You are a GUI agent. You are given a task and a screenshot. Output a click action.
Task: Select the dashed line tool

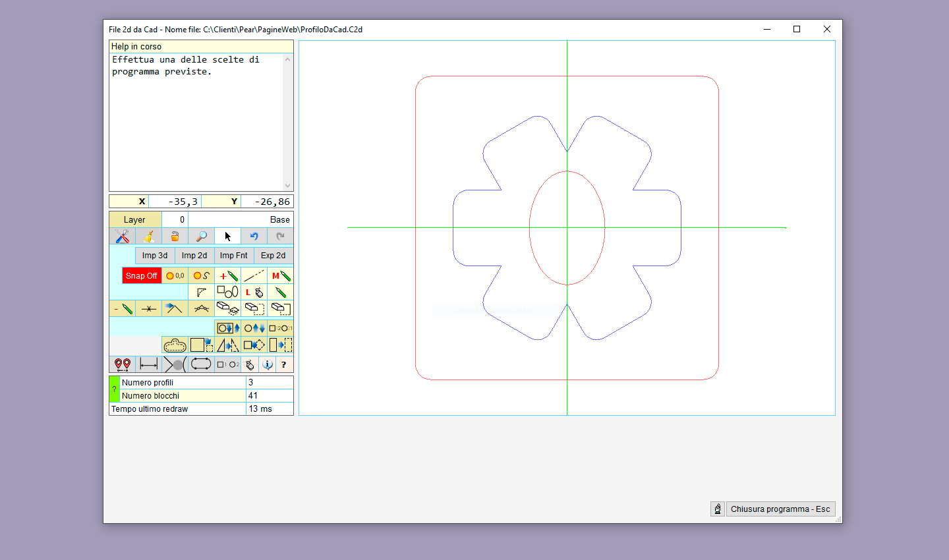[254, 275]
